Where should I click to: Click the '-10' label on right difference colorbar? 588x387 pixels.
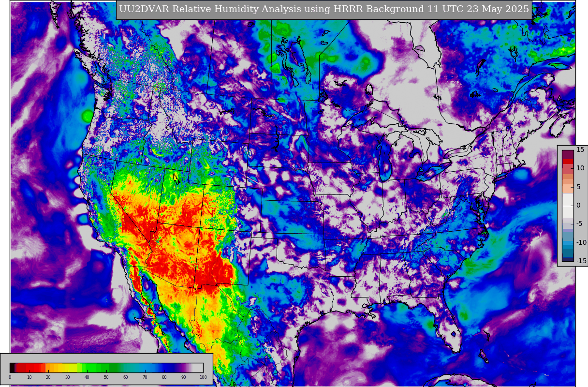(x=581, y=242)
